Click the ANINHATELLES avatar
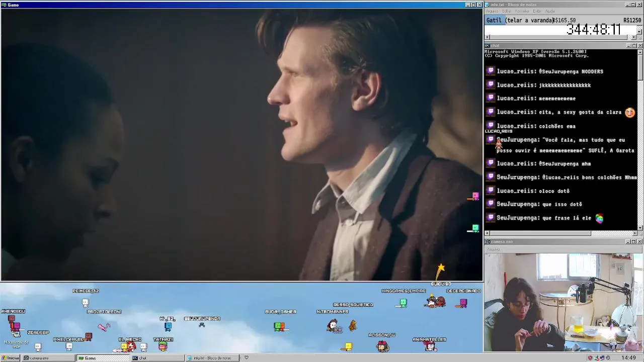 coord(430,346)
